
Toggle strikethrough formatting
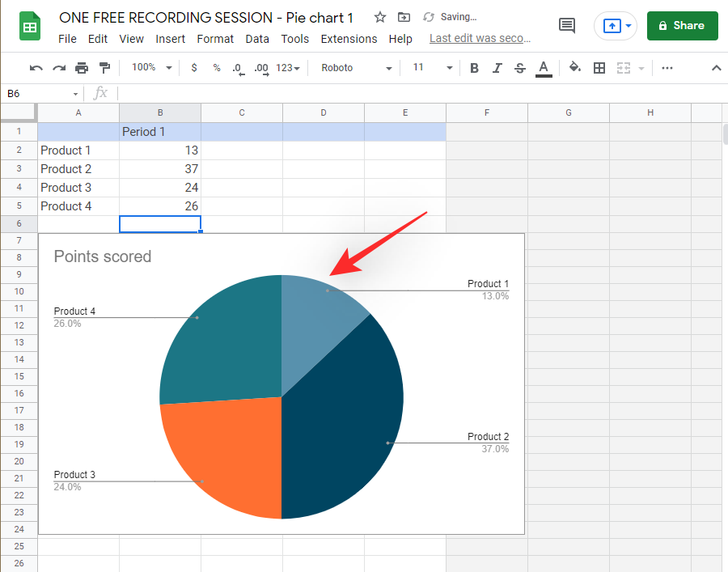[520, 68]
